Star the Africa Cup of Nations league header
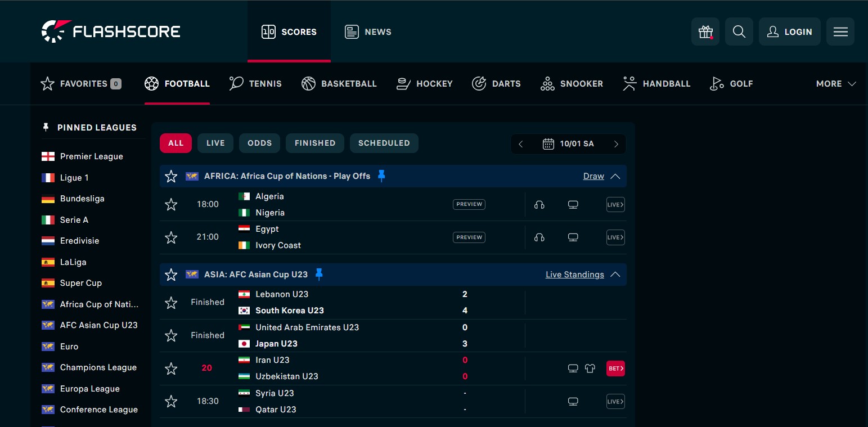 pos(171,176)
